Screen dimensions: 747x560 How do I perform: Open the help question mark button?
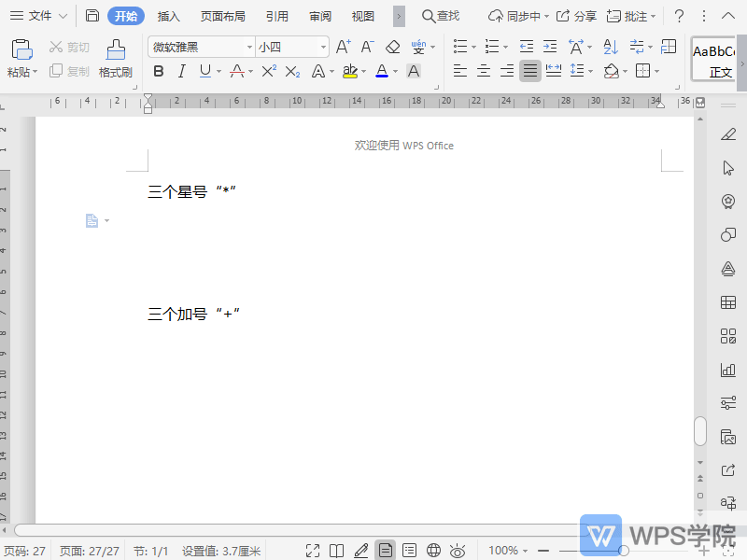coord(680,16)
